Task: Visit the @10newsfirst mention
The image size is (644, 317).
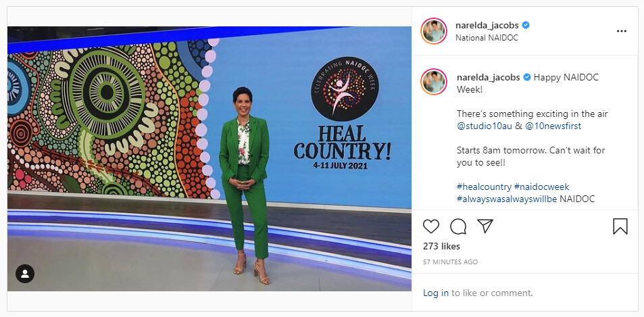Action: pos(553,126)
